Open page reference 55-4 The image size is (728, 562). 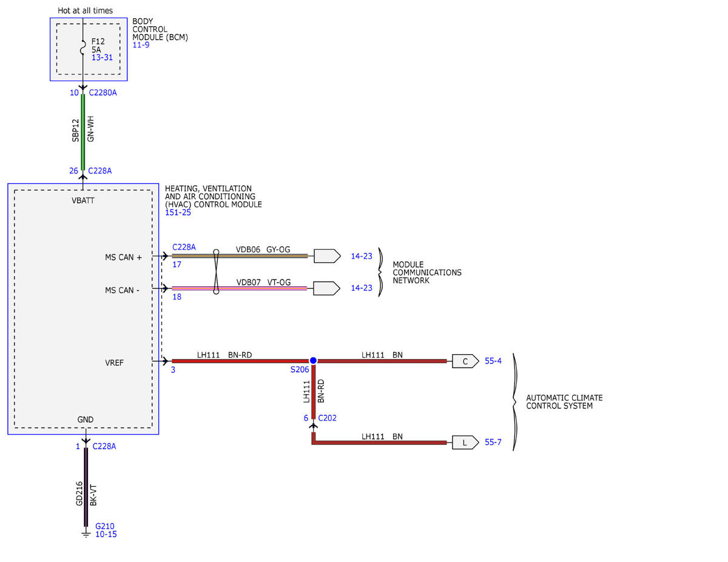(x=493, y=361)
